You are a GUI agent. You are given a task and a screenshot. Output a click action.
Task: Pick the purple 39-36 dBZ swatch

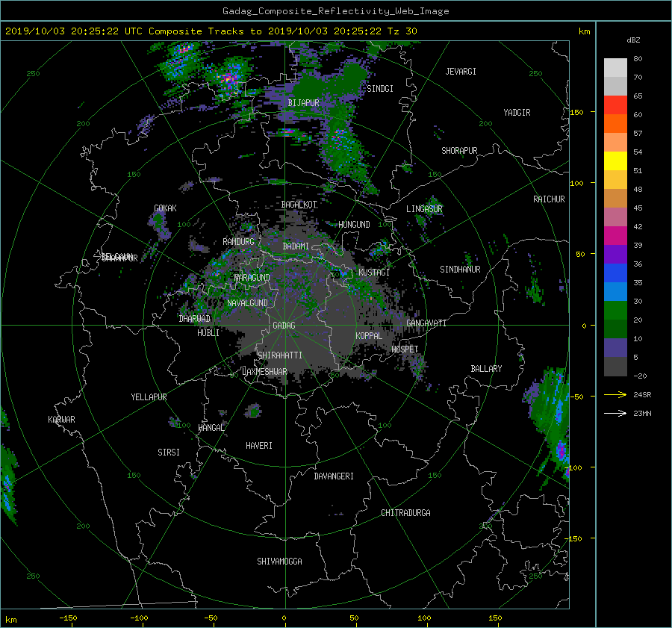coord(615,254)
